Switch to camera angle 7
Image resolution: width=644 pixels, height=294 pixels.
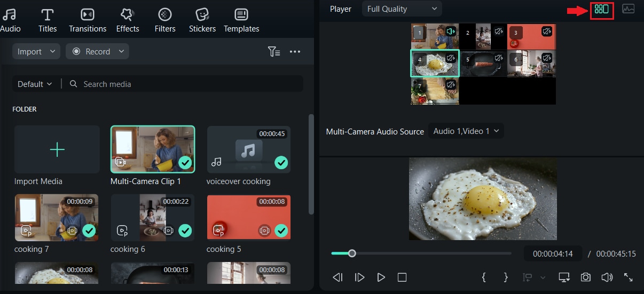(435, 91)
